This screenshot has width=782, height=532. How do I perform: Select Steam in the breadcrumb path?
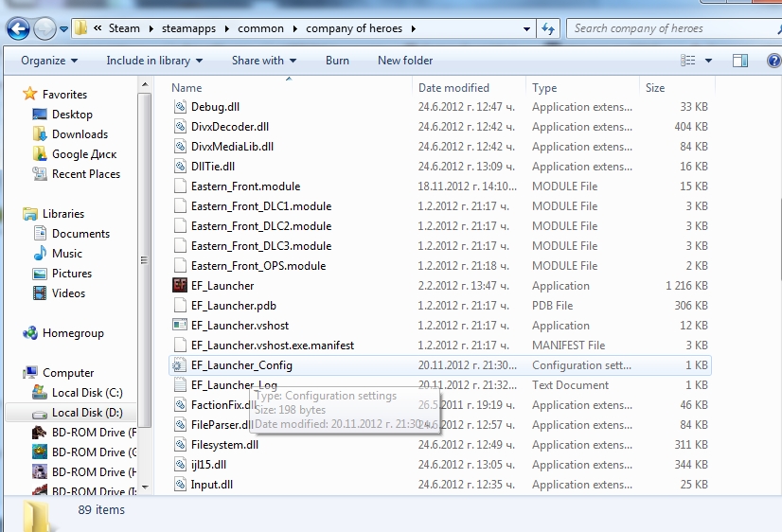point(124,28)
